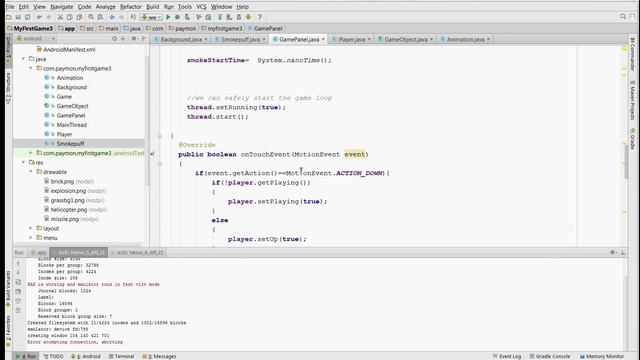The height and width of the screenshot is (360, 640).
Task: Click the Debug app bug icon
Action: point(178,17)
